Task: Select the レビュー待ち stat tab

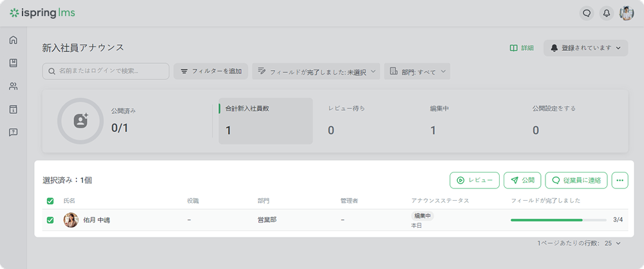Action: [346, 121]
